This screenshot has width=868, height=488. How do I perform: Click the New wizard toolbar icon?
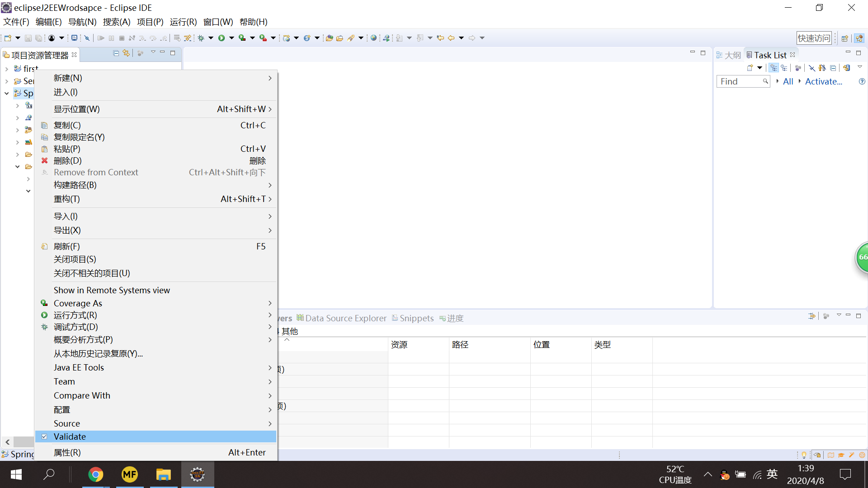point(8,38)
